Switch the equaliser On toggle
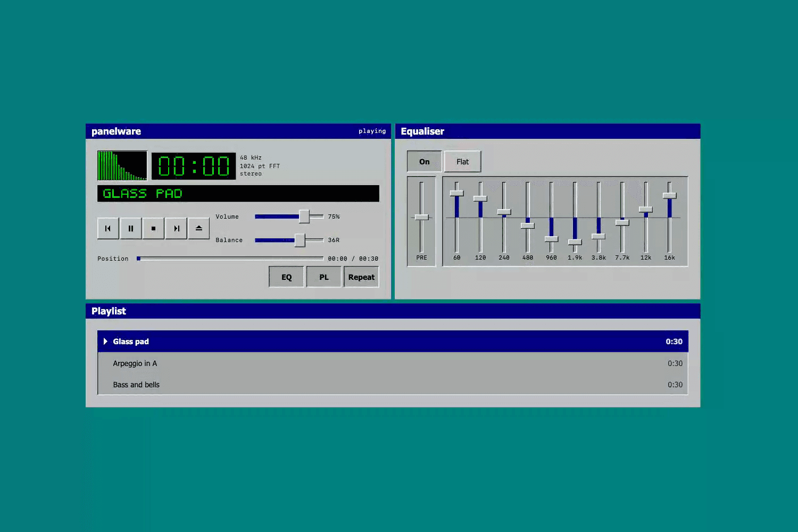Image resolution: width=798 pixels, height=532 pixels. [x=425, y=162]
